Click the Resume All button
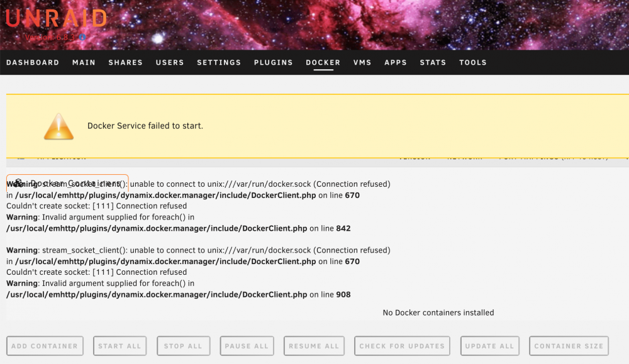 click(x=314, y=346)
